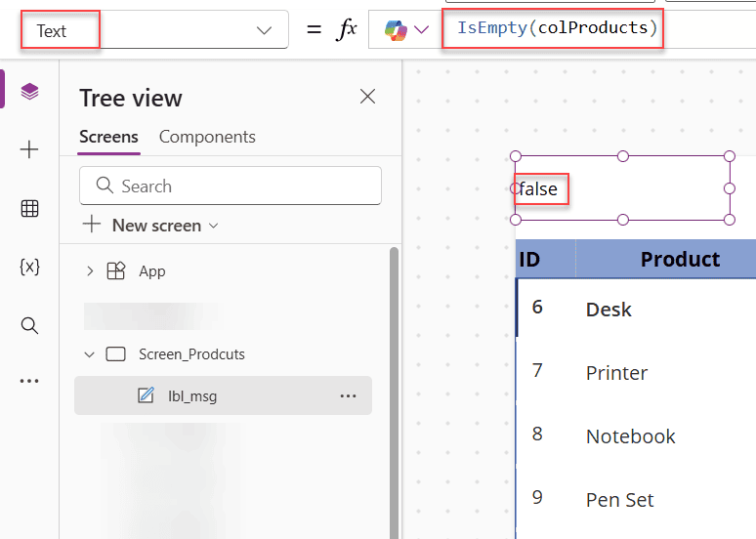Select lbl_msg in the tree
This screenshot has height=539, width=756.
224,395
